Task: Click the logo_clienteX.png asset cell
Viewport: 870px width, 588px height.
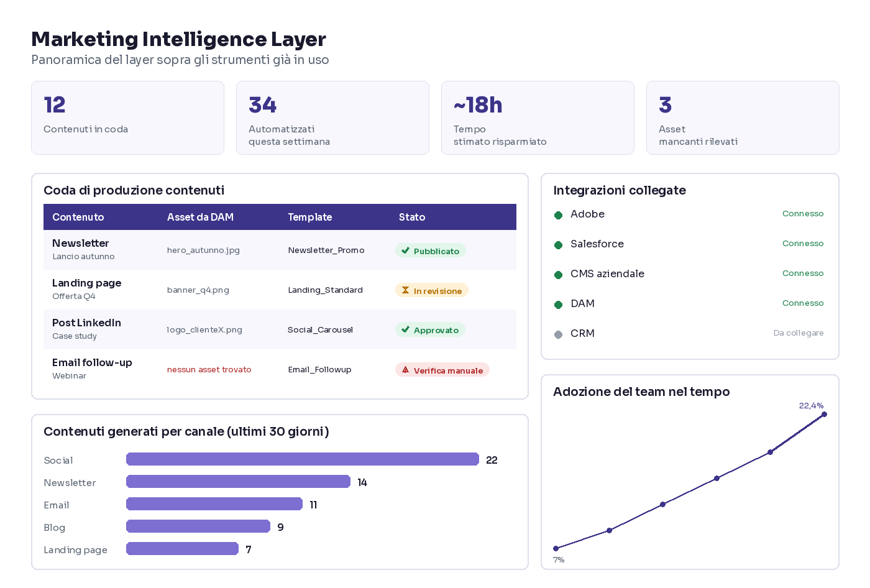Action: [204, 330]
